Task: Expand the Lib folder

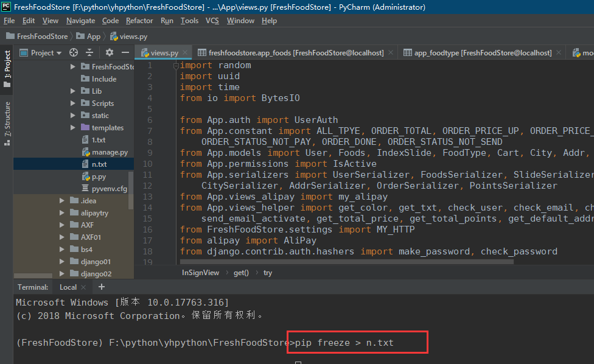Action: [x=72, y=91]
